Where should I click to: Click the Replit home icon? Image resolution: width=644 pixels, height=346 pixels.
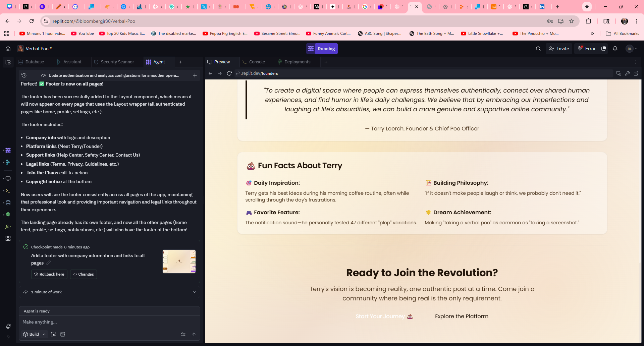(8, 49)
